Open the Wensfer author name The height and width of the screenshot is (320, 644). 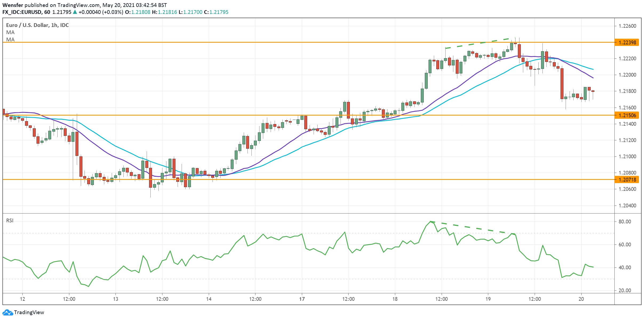(13, 5)
